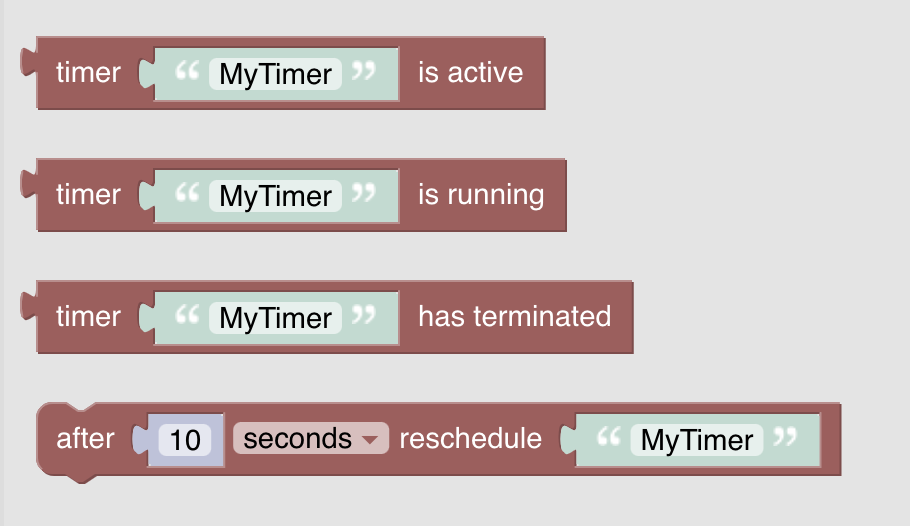Click closing quote icon in is active block
Screen dimensions: 910x526
[364, 71]
